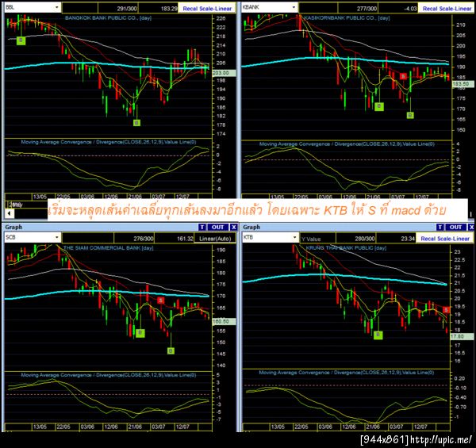This screenshot has width=476, height=448.
Task: Click the 203.00 last price label on BBL
Action: [224, 73]
